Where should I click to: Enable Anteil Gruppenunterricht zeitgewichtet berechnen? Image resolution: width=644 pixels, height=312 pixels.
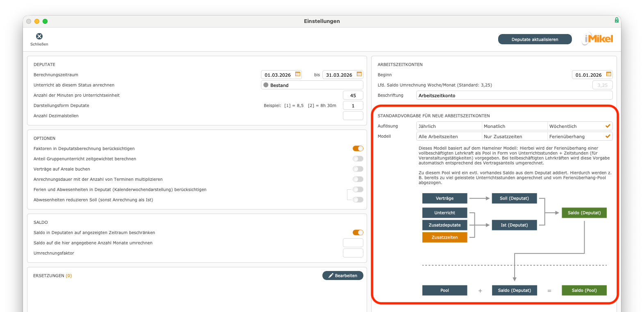point(358,159)
